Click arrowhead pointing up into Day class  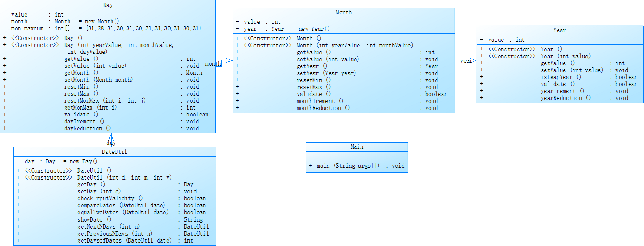coord(111,136)
